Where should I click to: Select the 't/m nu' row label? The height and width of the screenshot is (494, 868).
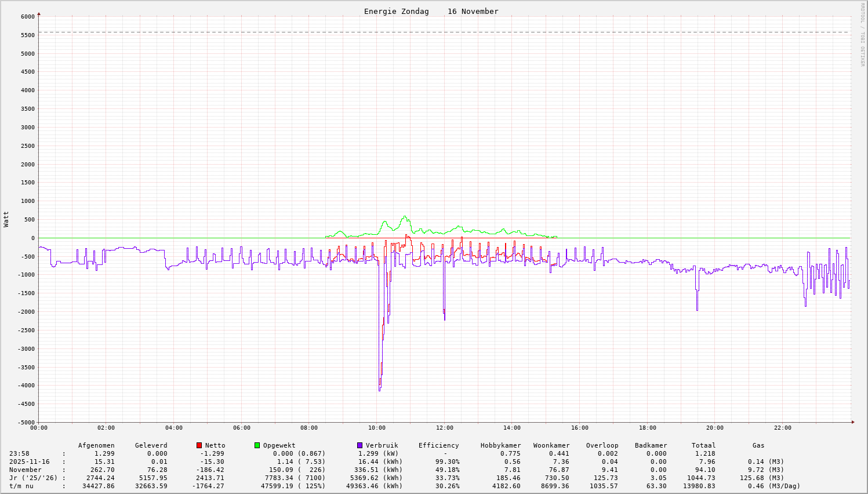(x=21, y=486)
